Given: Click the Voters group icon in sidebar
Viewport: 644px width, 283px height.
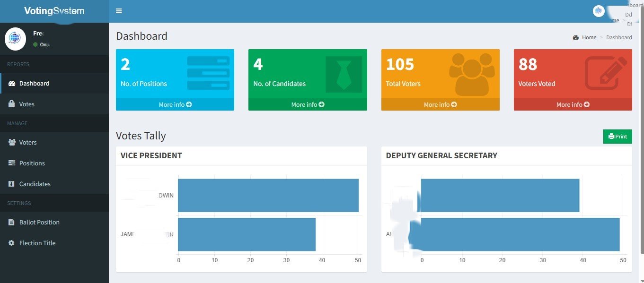Looking at the screenshot, I should (12, 142).
